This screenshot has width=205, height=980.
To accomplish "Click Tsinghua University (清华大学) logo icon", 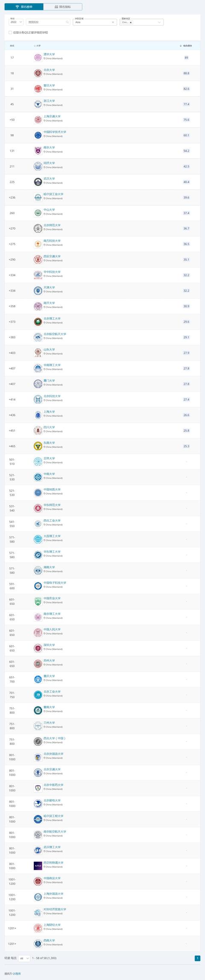I will point(38,58).
